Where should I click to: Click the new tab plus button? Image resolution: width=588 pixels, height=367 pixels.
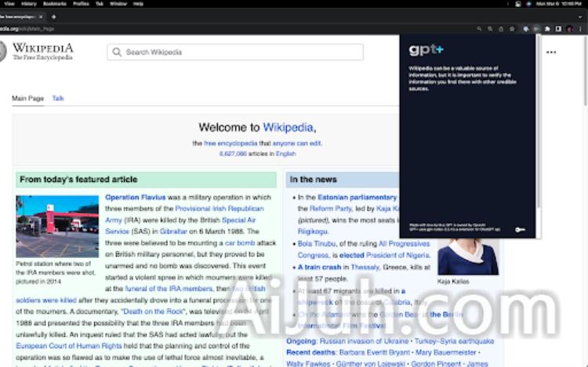[53, 16]
